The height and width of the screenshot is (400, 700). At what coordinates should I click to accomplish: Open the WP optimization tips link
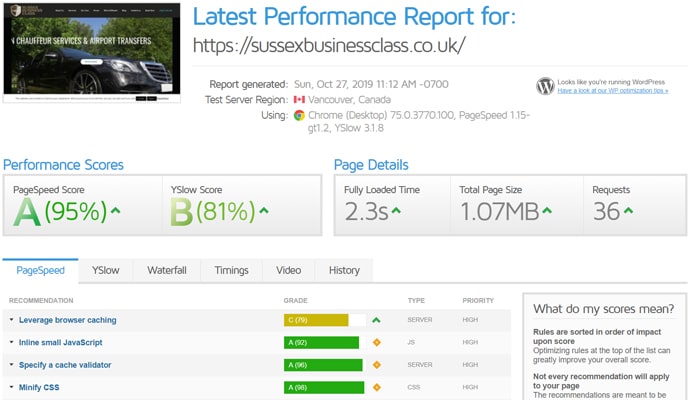pyautogui.click(x=612, y=90)
